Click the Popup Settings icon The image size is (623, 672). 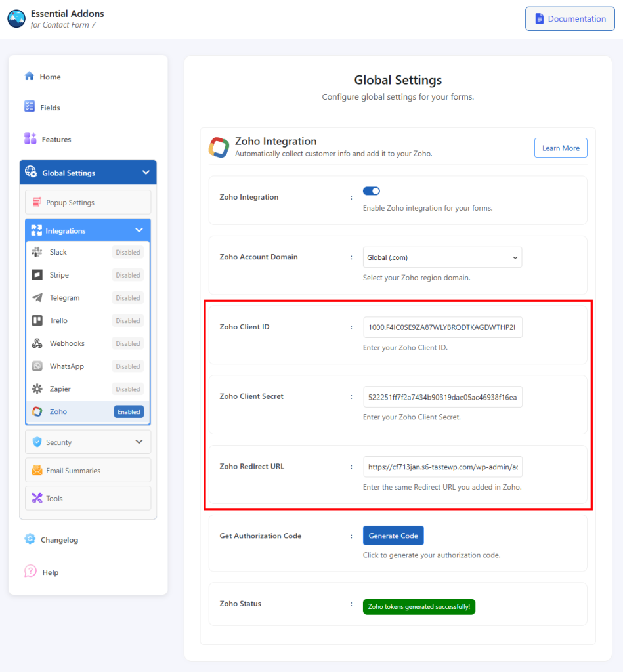(x=37, y=202)
